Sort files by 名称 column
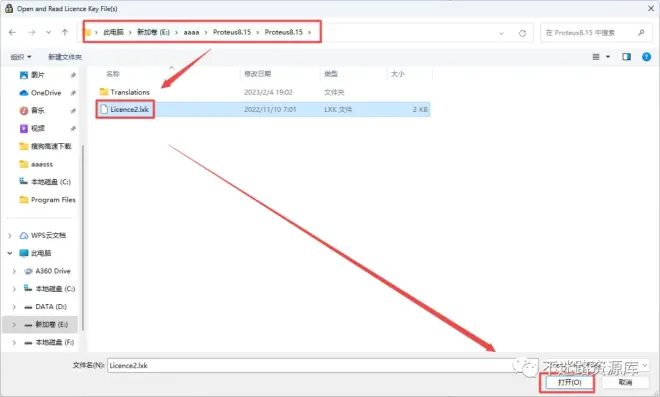The image size is (660, 397). [113, 74]
